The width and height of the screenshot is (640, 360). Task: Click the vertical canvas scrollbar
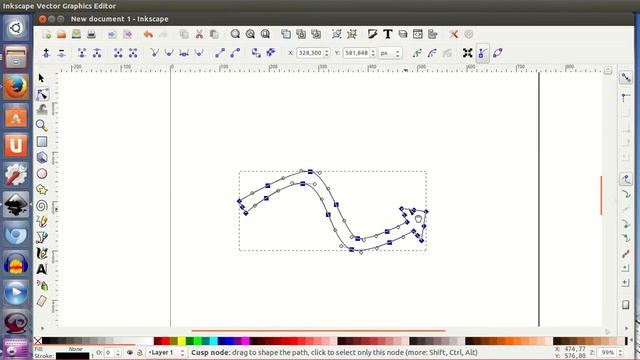601,195
